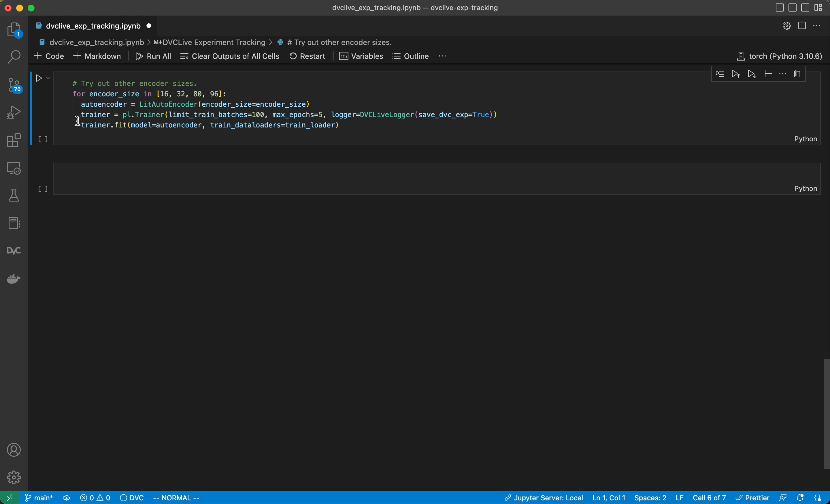Open the DVC sidebar view

[x=14, y=251]
